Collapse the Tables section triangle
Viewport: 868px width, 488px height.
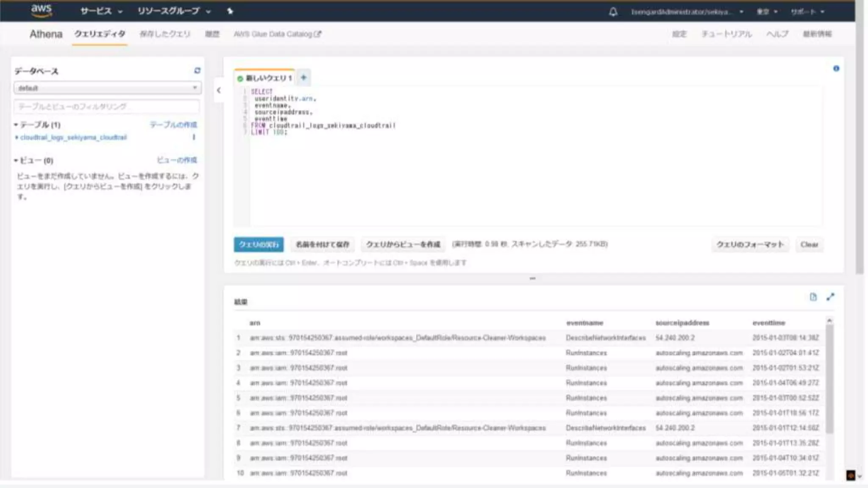pyautogui.click(x=16, y=125)
